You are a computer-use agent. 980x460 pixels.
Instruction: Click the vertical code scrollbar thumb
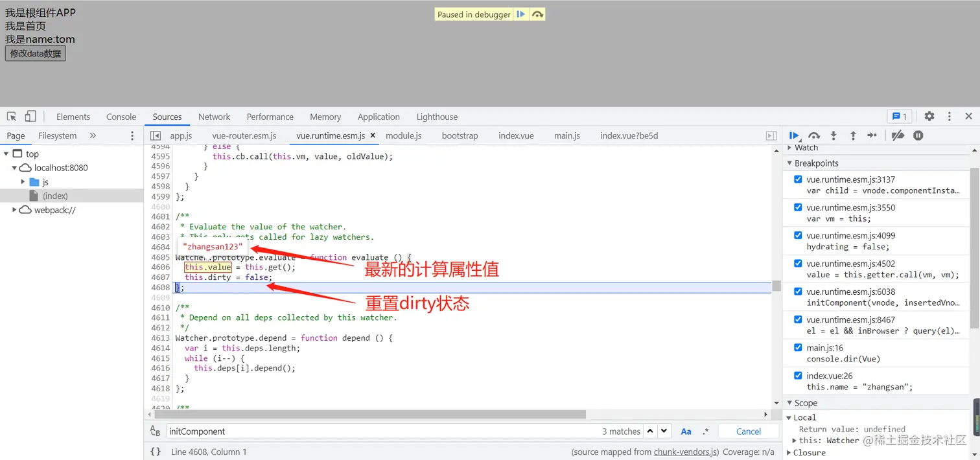click(x=776, y=286)
